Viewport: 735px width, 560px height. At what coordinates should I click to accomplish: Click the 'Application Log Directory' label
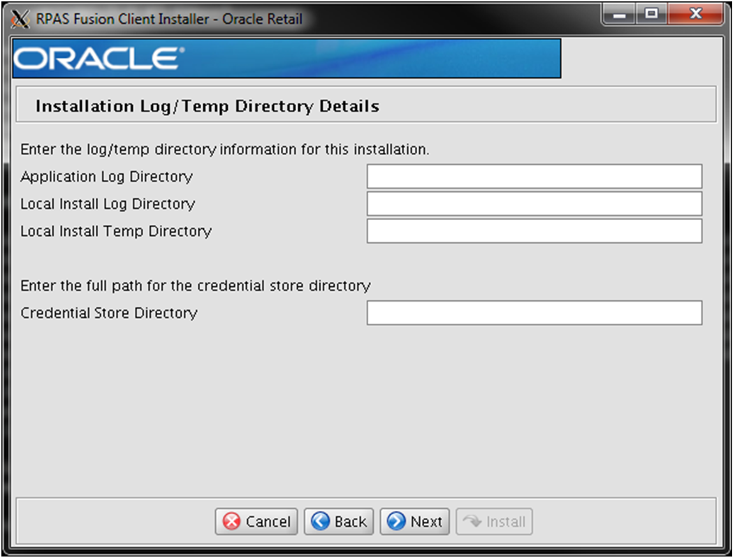point(106,177)
